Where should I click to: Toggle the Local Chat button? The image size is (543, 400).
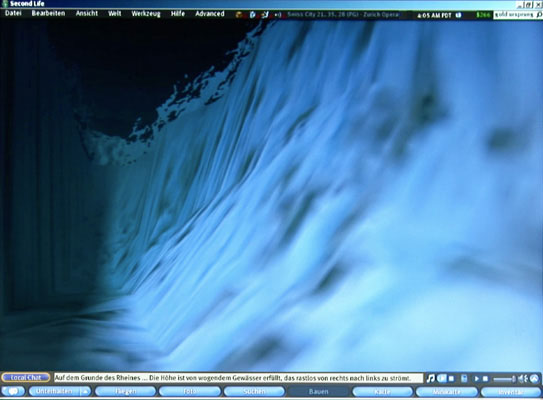click(26, 377)
